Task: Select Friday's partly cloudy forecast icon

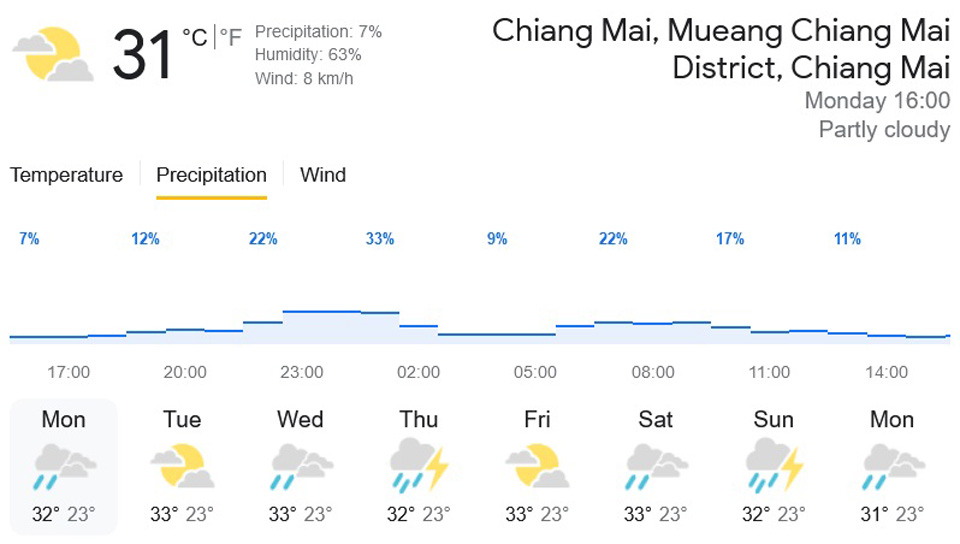Action: coord(536,467)
